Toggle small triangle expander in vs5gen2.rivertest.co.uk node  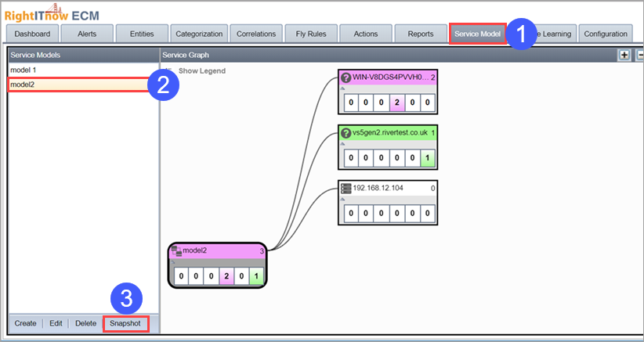coord(342,143)
